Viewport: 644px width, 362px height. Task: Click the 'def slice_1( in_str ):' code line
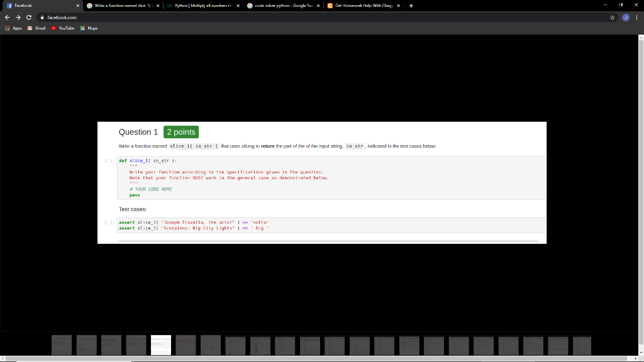148,160
